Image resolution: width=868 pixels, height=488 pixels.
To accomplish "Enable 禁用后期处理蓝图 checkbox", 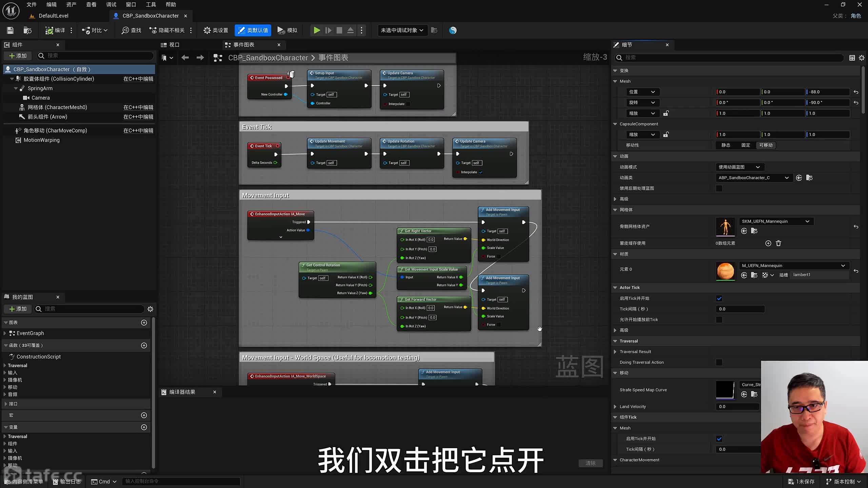I will pyautogui.click(x=719, y=188).
